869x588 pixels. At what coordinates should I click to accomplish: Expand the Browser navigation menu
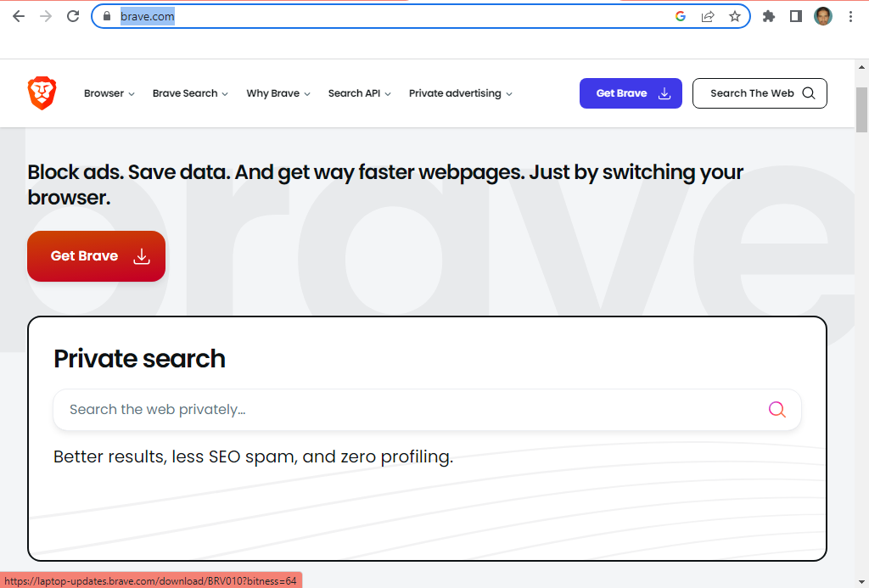pyautogui.click(x=109, y=93)
